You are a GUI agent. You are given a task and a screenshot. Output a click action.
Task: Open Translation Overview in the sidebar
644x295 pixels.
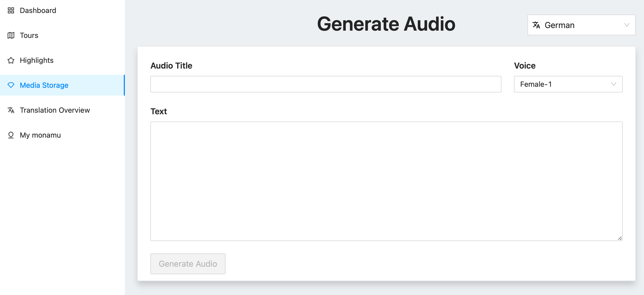tap(55, 110)
